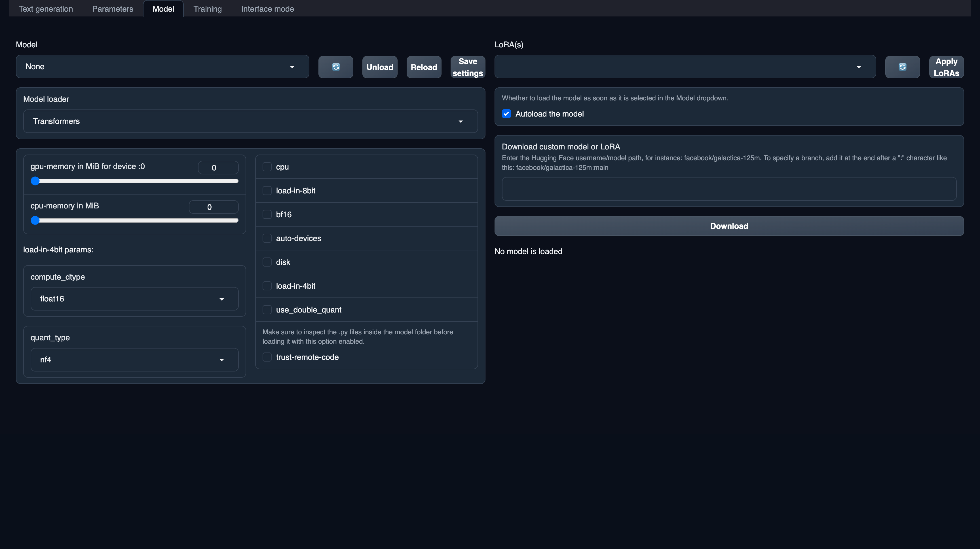
Task: Click the refresh icon next to the Model dropdown
Action: click(x=335, y=67)
